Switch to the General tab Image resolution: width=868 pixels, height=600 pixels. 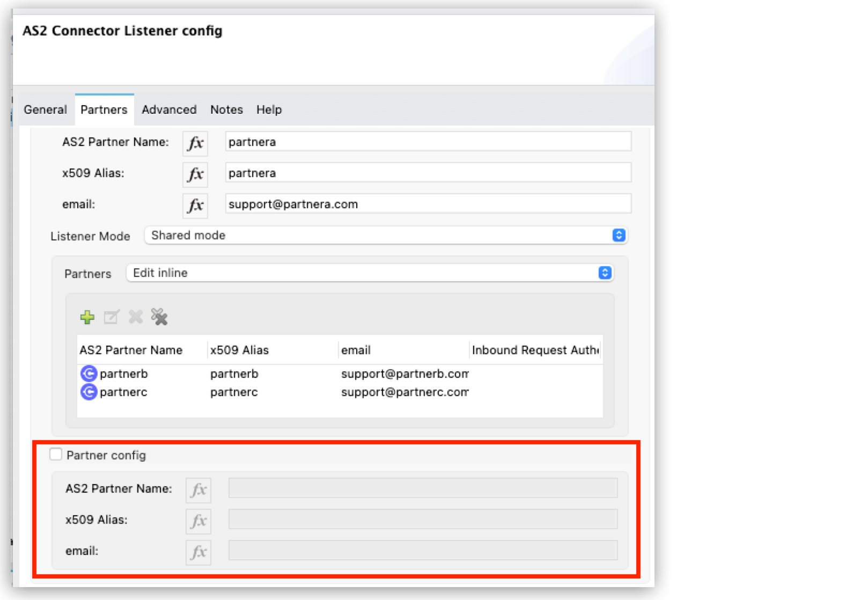[45, 109]
